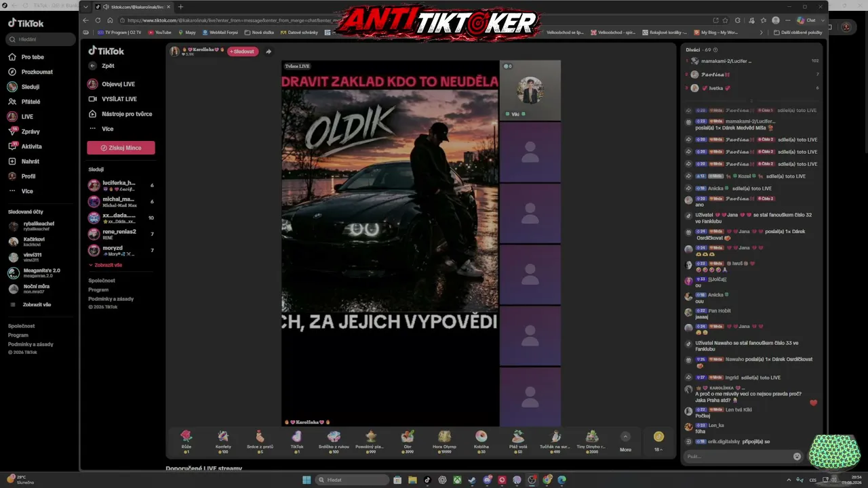Open the Pro tebe feed

(26, 57)
